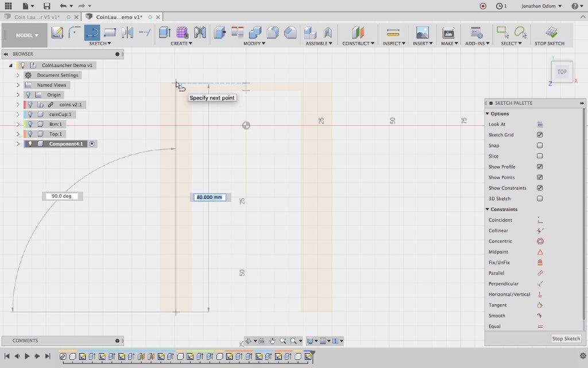
Task: Collapse the Options section in Sketch Palette
Action: 488,114
